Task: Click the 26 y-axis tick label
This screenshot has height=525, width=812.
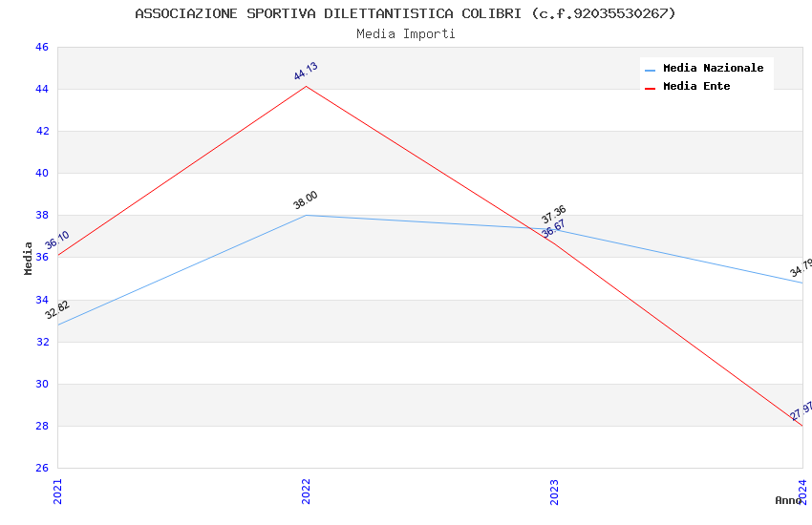Action: pyautogui.click(x=41, y=468)
